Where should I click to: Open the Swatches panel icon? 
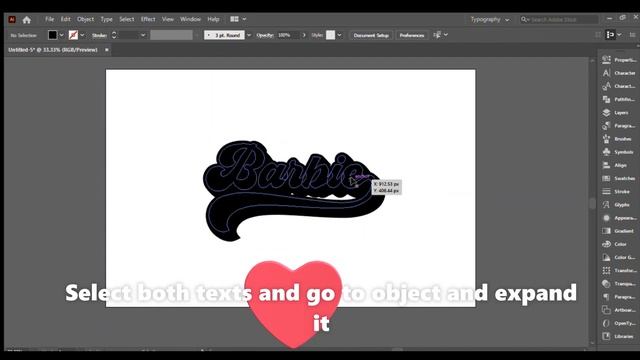click(x=607, y=178)
